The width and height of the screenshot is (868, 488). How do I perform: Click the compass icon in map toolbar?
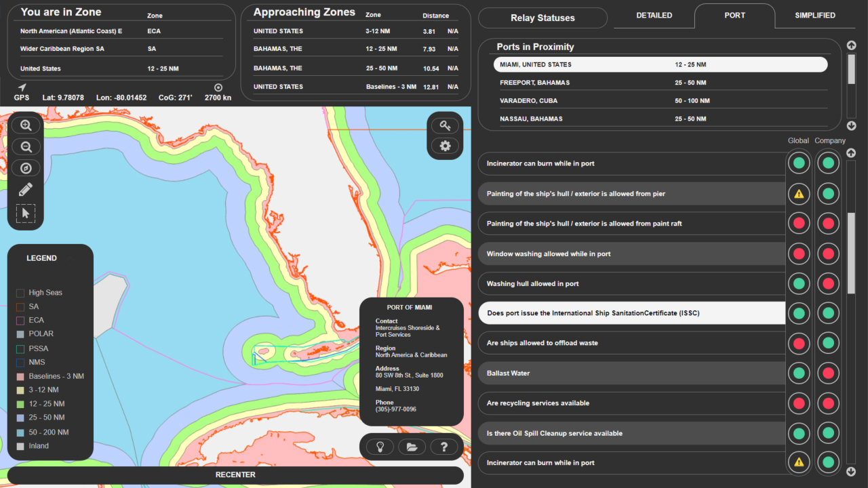pos(26,168)
